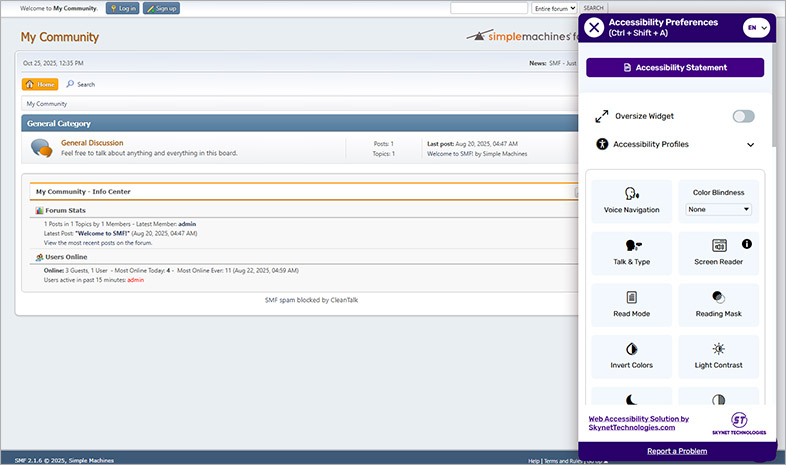Viewport: 786px width, 465px height.
Task: Open the Accessibility Statement
Action: [x=675, y=68]
